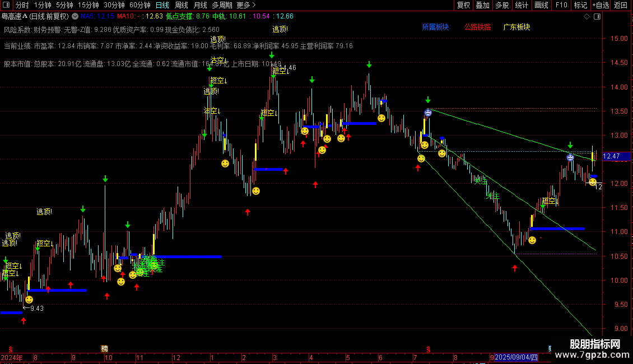
Task: Click the blue sad face icon near 12.47
Action: 570,157
